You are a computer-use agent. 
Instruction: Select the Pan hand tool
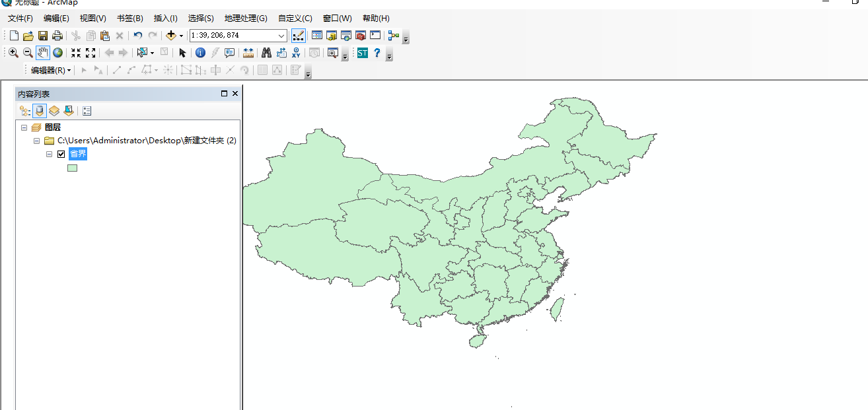point(43,53)
